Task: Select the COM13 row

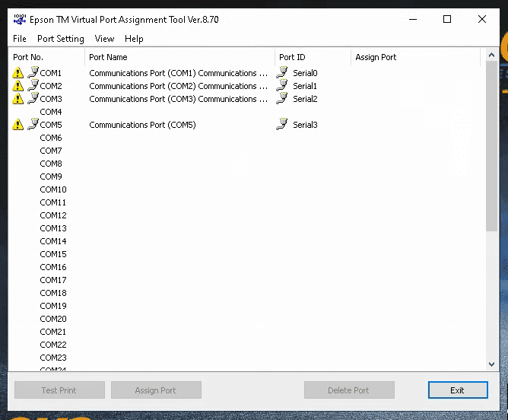Action: (x=245, y=228)
